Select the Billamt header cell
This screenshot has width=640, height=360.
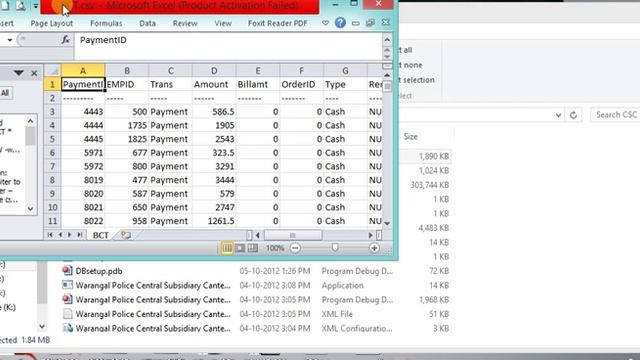click(x=258, y=84)
